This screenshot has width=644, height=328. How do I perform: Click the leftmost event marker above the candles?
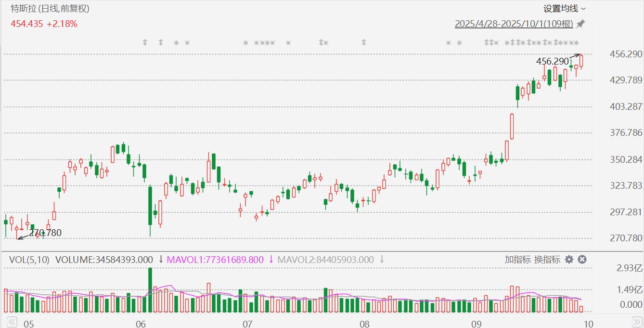[x=144, y=42]
